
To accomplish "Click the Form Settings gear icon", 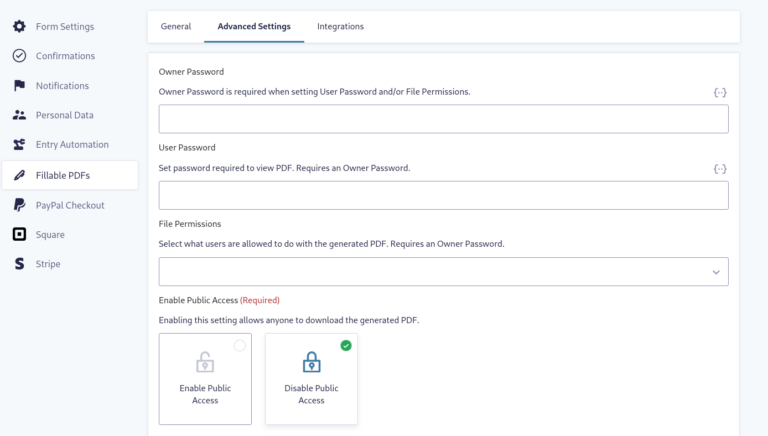I will click(x=19, y=26).
